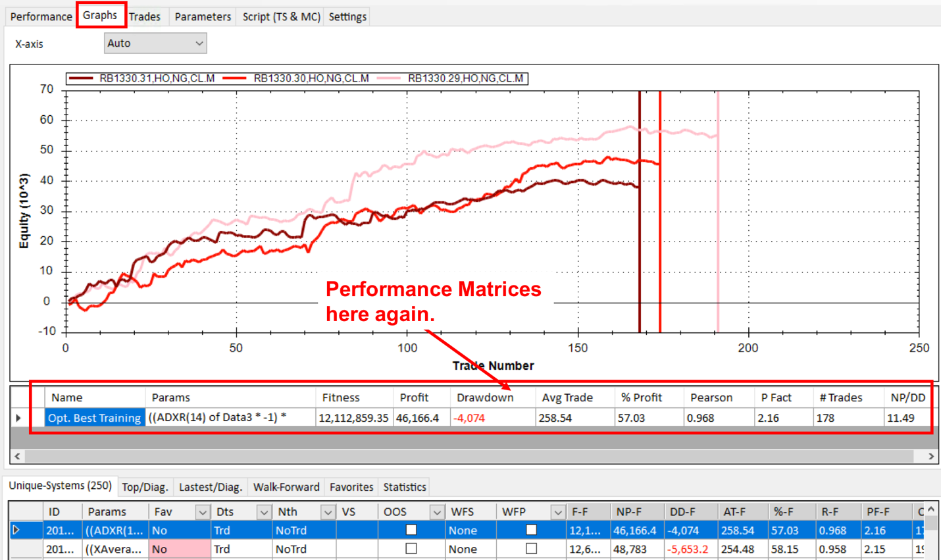
Task: Click row pointer arrow of first Unique-Systems row
Action: click(x=16, y=530)
